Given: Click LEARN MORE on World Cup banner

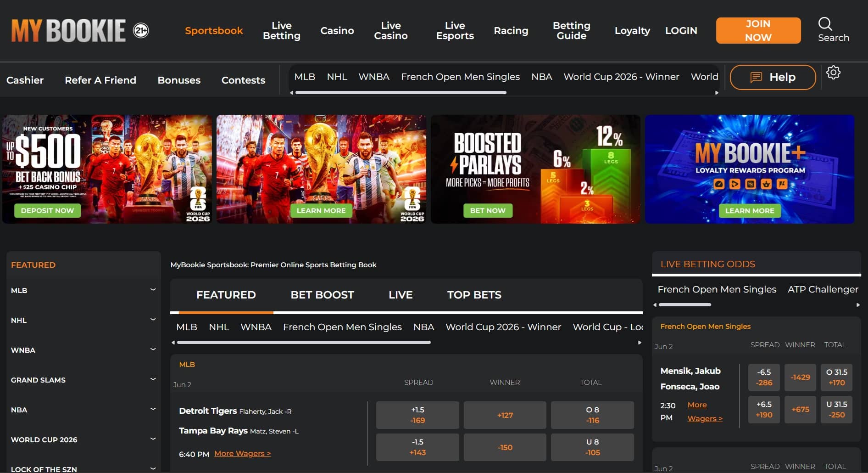Looking at the screenshot, I should (x=321, y=210).
